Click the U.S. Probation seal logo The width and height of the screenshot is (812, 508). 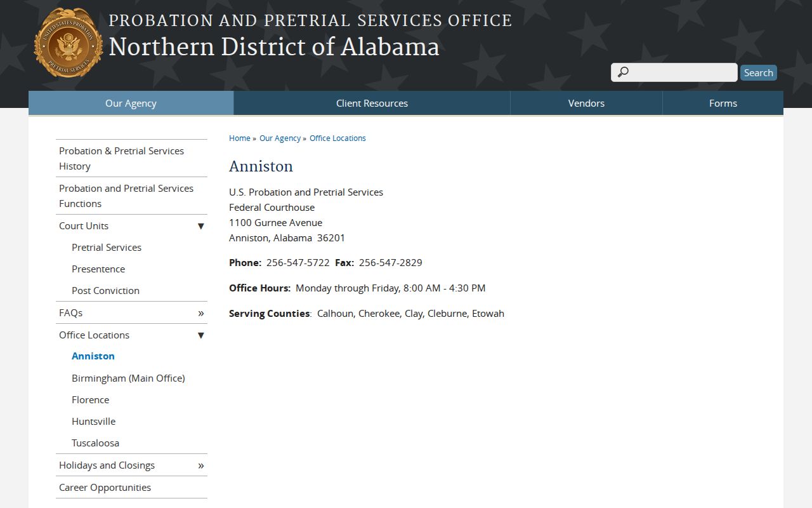pyautogui.click(x=68, y=43)
